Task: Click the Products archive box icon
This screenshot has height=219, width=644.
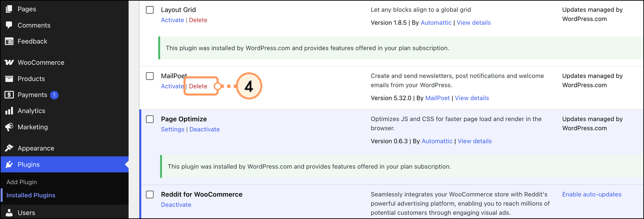Action: pos(9,79)
